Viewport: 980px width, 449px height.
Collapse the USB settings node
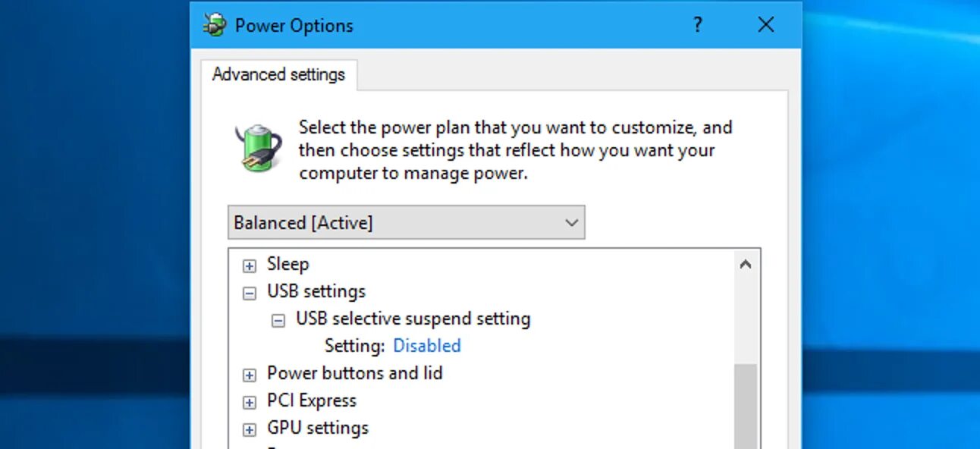coord(249,293)
